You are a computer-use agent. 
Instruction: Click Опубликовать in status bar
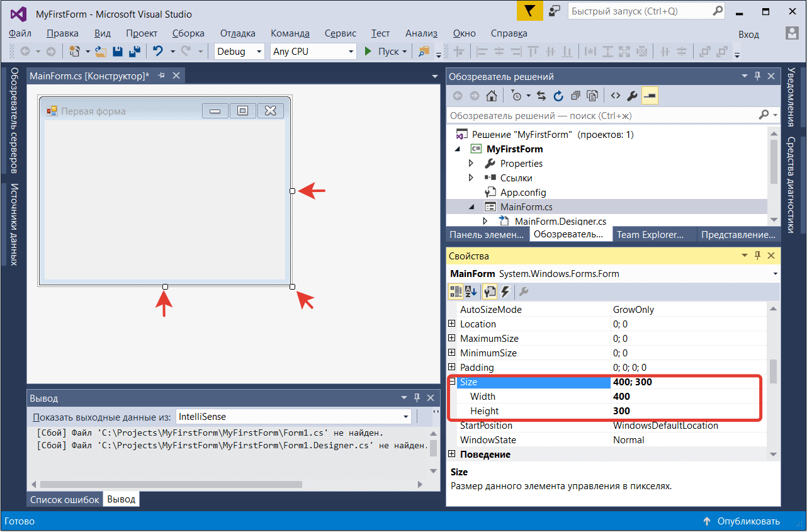coord(742,521)
